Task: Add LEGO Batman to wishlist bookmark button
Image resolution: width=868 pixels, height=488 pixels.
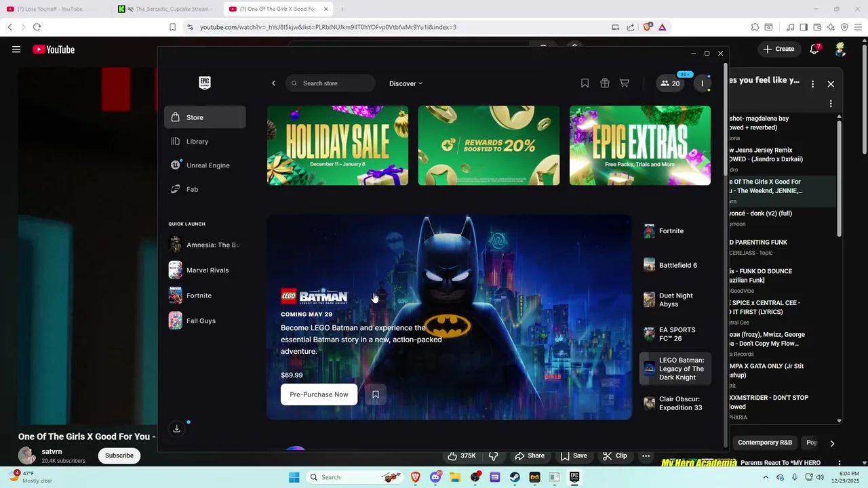Action: (376, 394)
